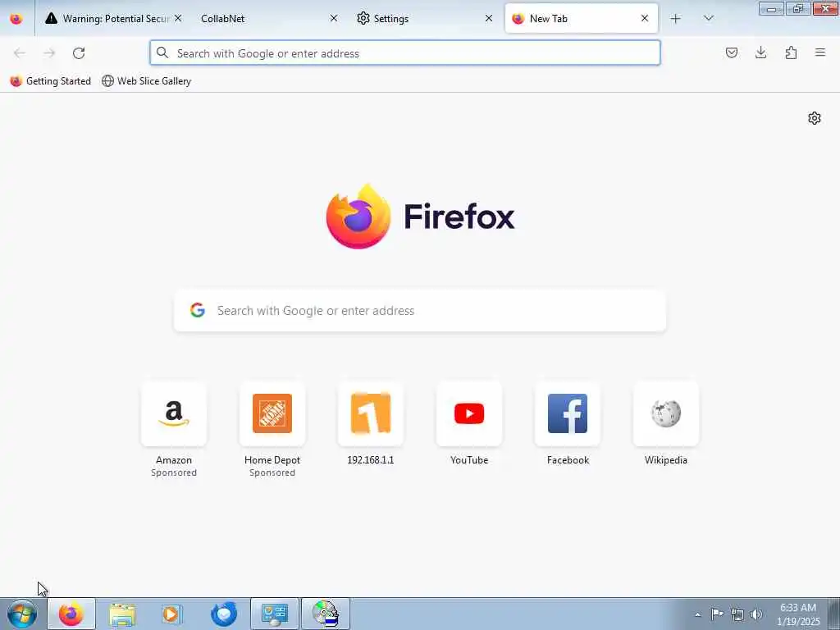The height and width of the screenshot is (630, 840).
Task: Open network status tray icon
Action: (x=737, y=614)
